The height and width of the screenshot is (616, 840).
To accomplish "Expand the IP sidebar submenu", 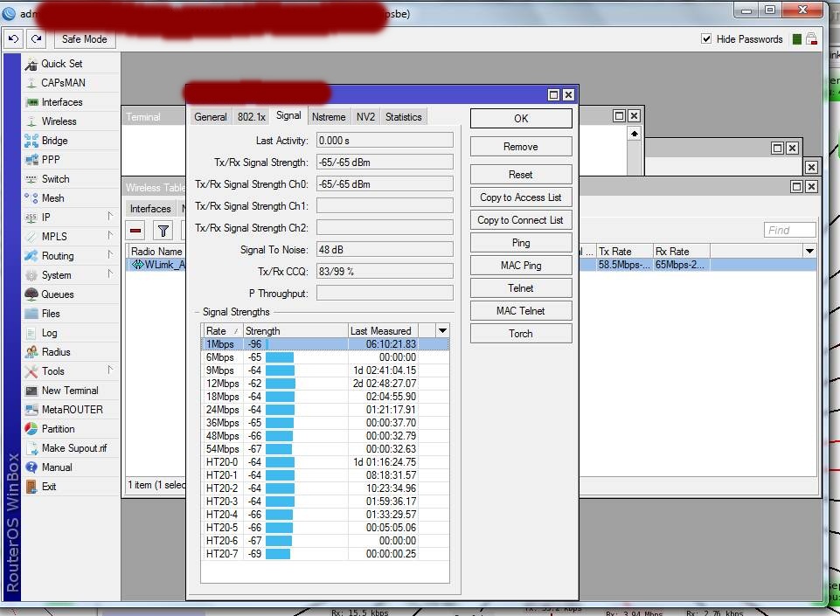I will coord(44,217).
